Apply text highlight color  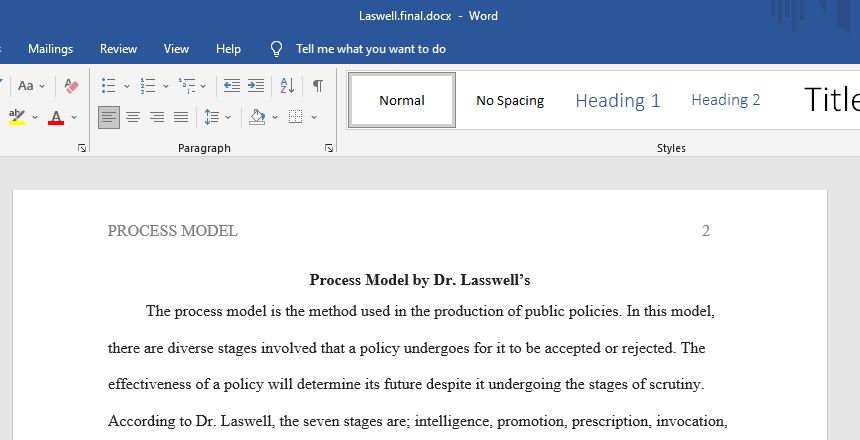[x=17, y=117]
